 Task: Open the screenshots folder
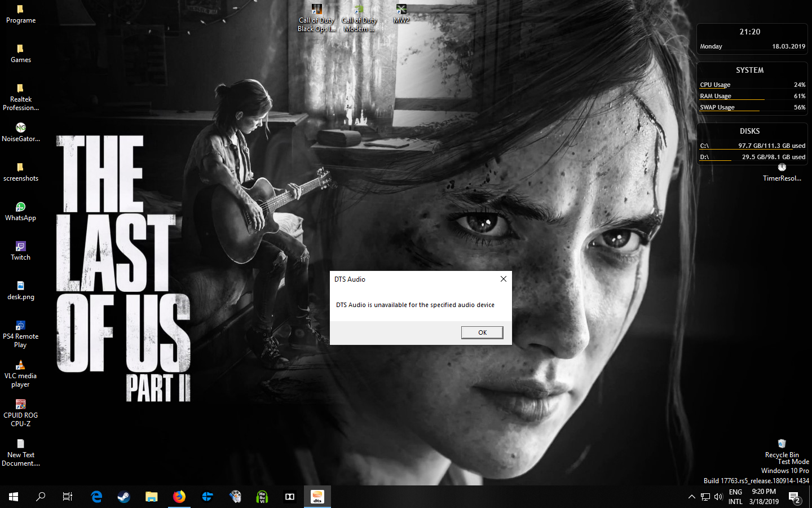21,172
